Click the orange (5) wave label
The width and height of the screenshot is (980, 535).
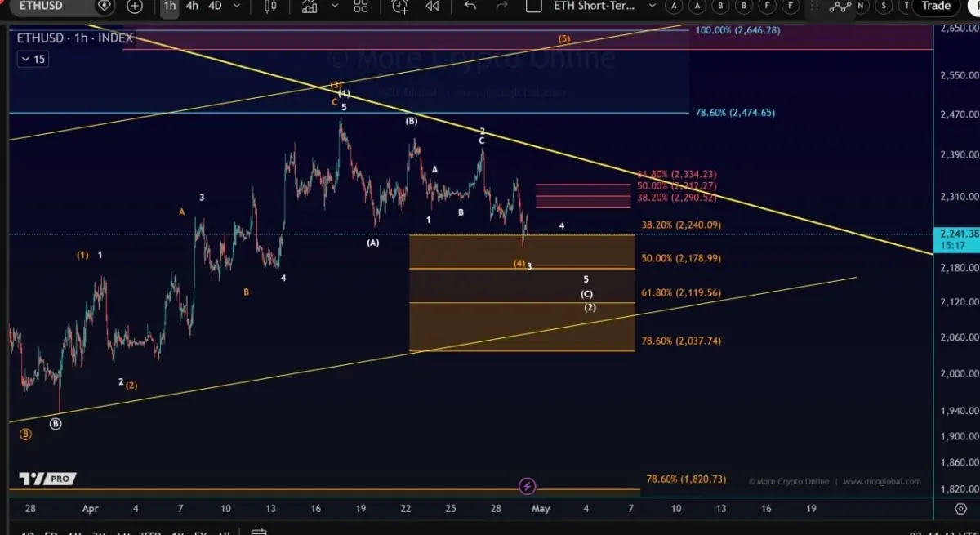pos(564,39)
